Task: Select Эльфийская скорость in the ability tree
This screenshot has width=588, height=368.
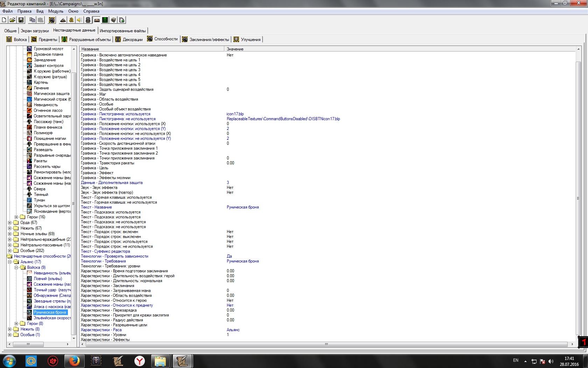Action: 52,318
